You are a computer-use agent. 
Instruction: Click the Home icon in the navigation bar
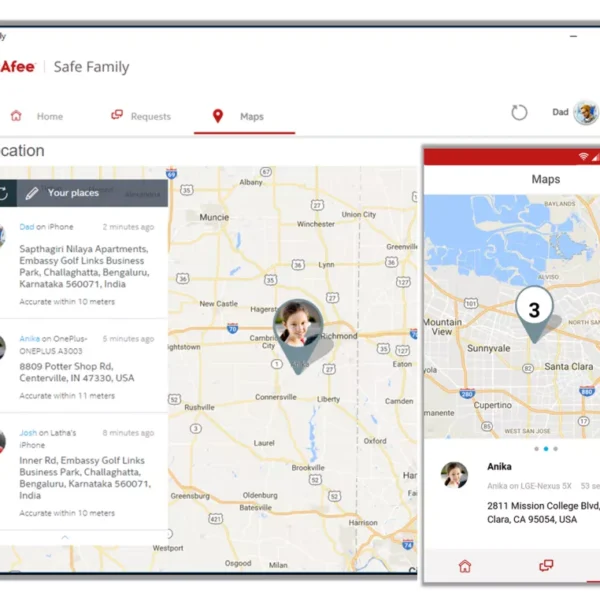click(16, 116)
